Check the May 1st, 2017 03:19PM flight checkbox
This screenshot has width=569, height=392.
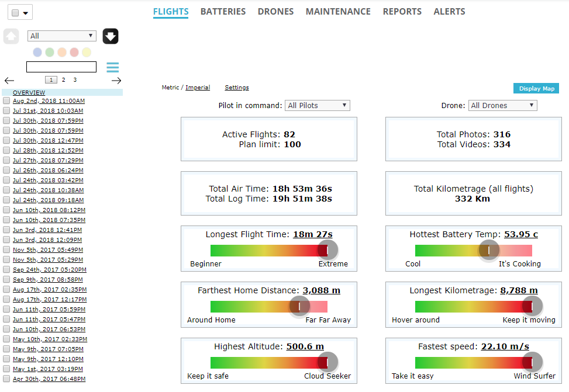point(6,369)
